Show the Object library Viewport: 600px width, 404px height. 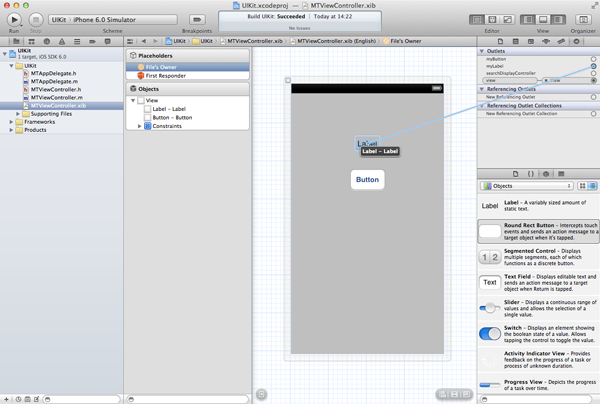[x=546, y=174]
